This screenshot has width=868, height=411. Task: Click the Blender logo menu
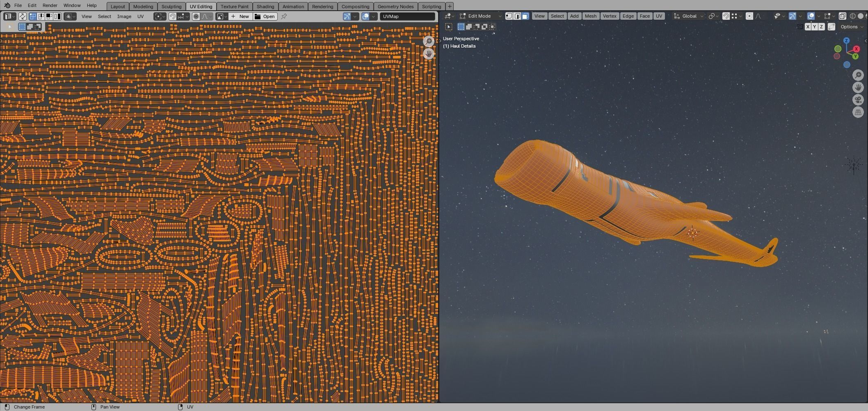(x=7, y=5)
